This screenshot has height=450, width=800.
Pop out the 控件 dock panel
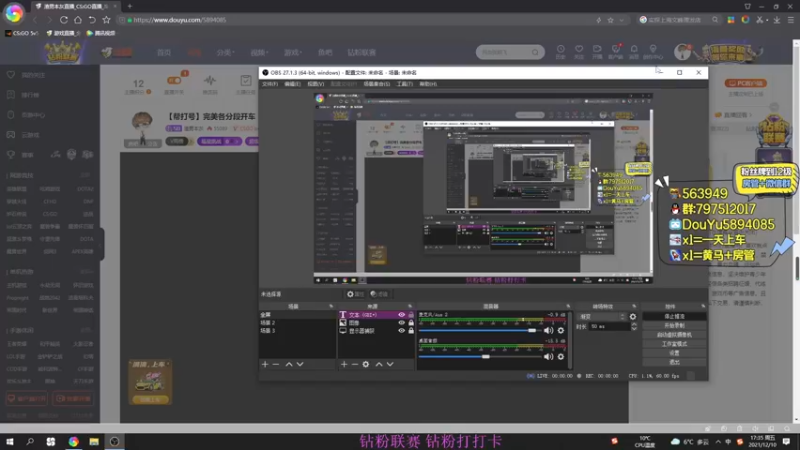coord(703,306)
